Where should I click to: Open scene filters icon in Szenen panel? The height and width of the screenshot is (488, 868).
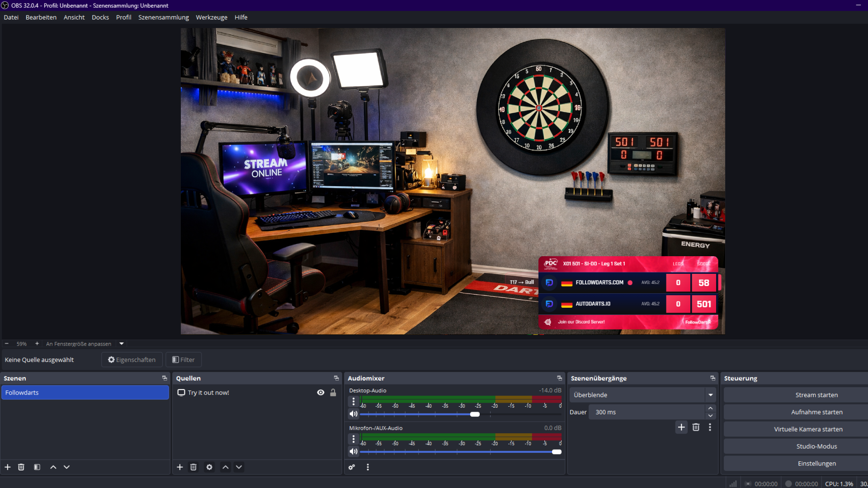click(x=37, y=467)
